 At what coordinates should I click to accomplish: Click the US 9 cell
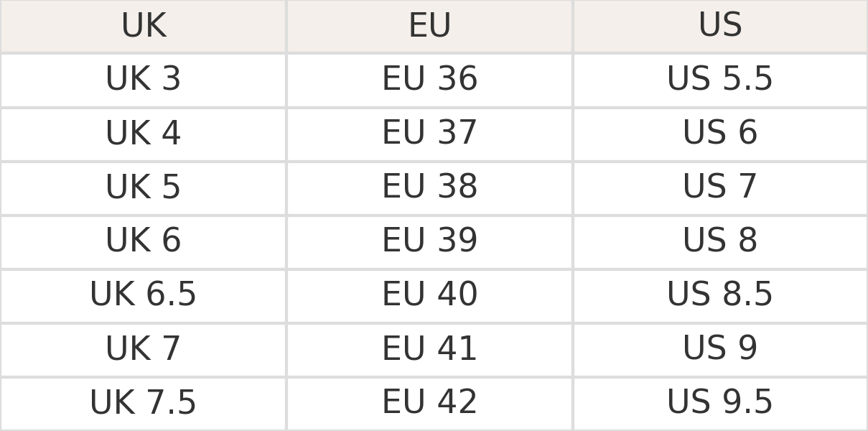click(x=720, y=349)
